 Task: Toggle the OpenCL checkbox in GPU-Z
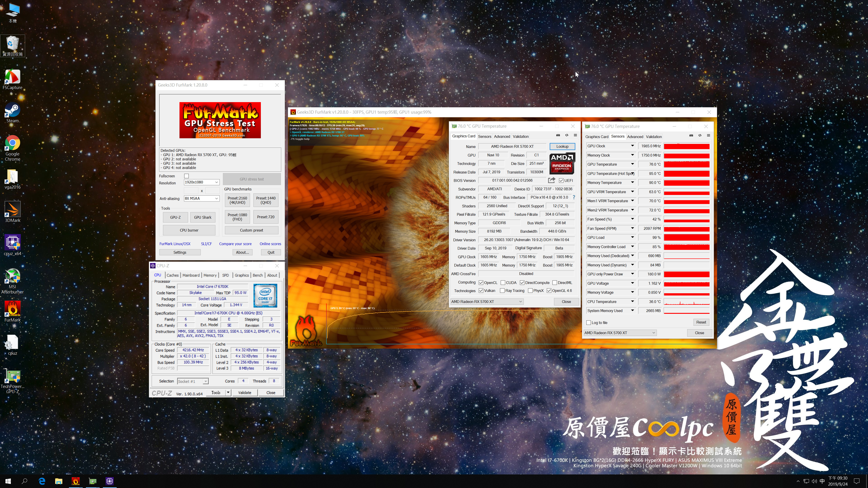481,283
